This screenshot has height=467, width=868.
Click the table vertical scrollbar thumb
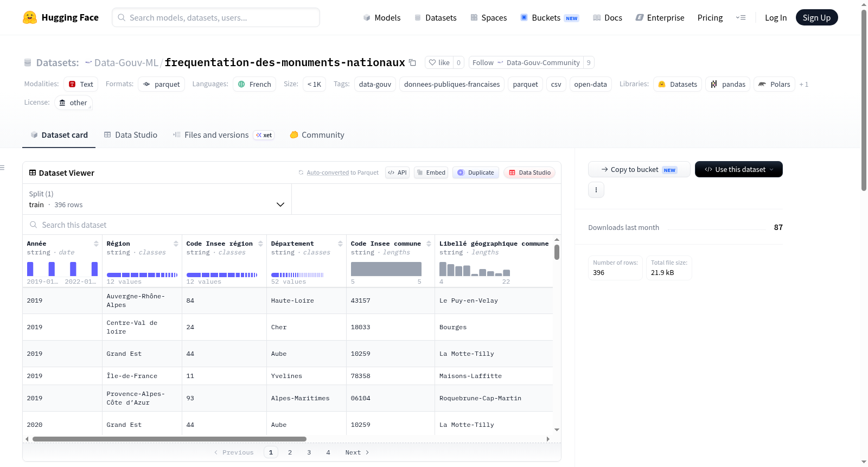[557, 252]
